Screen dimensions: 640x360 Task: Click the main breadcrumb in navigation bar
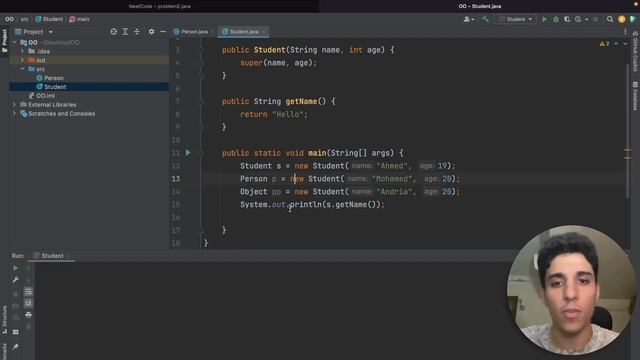(x=80, y=19)
